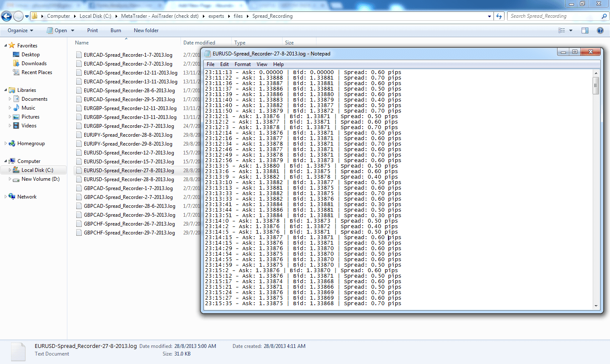The height and width of the screenshot is (364, 610).
Task: Click the change-your-view icon
Action: click(x=562, y=30)
